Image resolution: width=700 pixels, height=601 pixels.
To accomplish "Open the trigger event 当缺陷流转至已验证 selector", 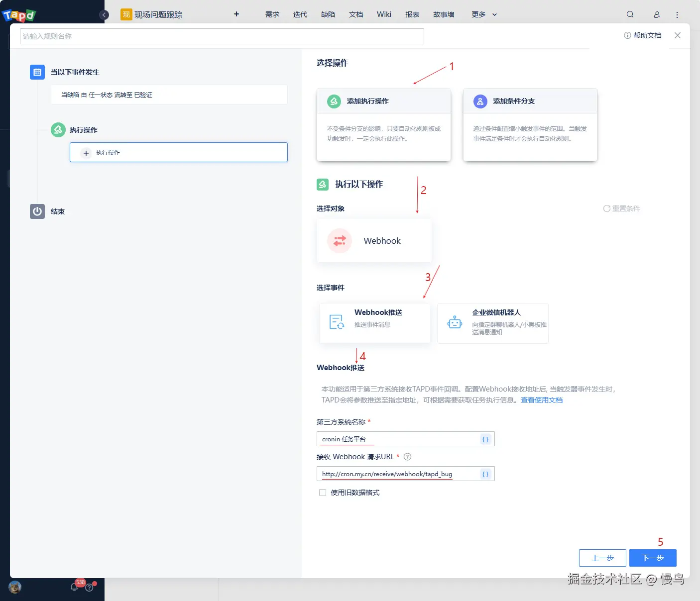I will (169, 95).
